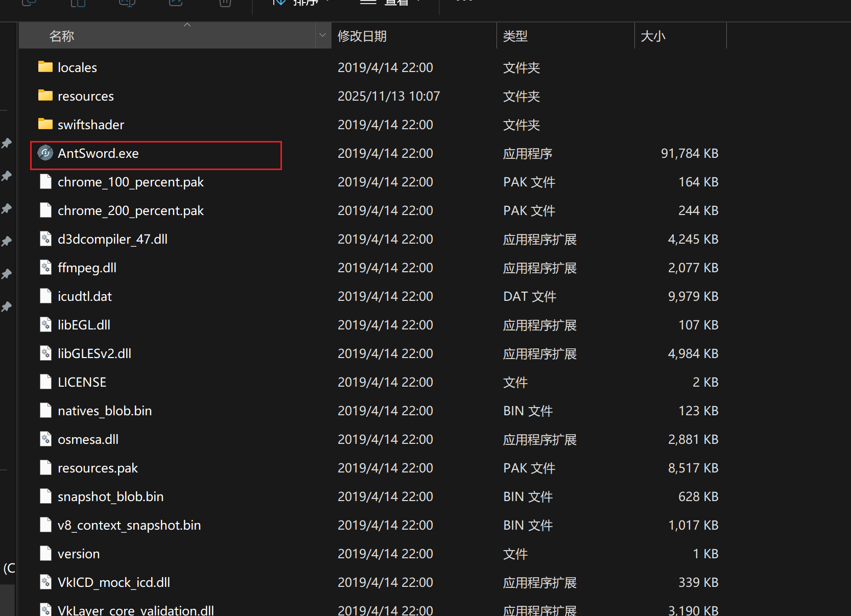
Task: Select the chrome_100_percent.pak file name
Action: click(131, 182)
